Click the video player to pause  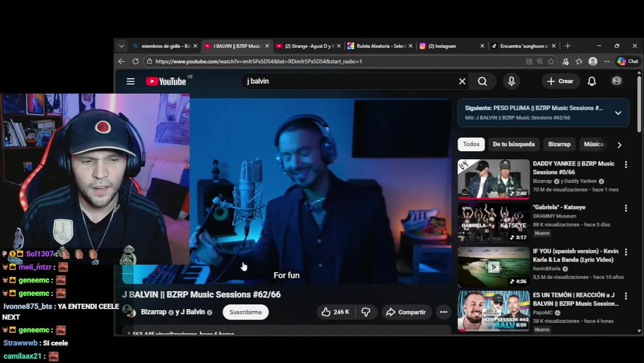(320, 192)
